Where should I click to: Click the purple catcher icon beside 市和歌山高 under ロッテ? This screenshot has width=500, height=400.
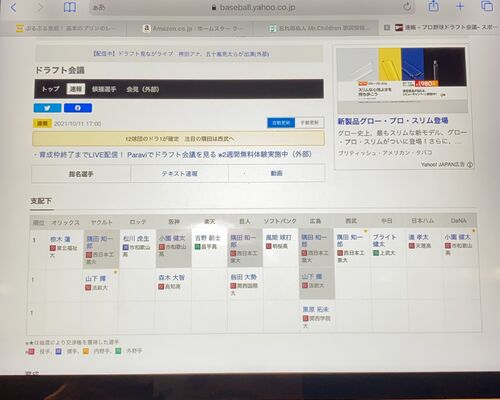tap(126, 247)
